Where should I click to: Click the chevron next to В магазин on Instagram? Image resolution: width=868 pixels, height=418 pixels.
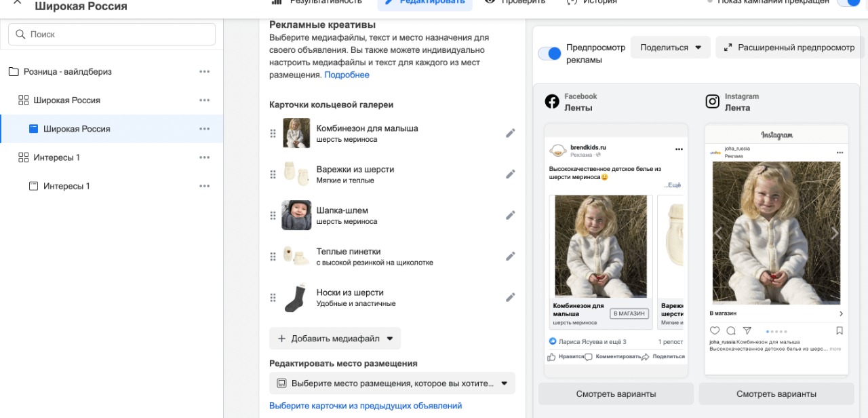[x=841, y=313]
